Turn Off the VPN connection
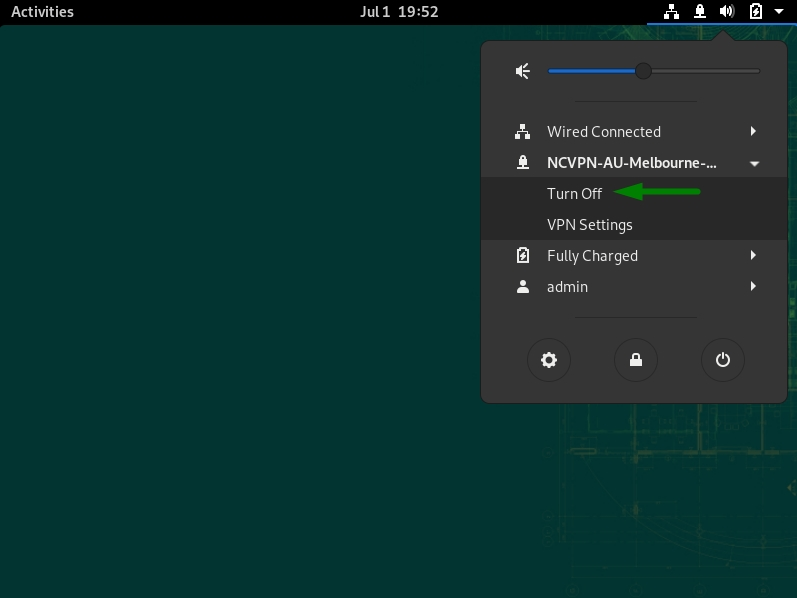The height and width of the screenshot is (598, 797). point(634,193)
